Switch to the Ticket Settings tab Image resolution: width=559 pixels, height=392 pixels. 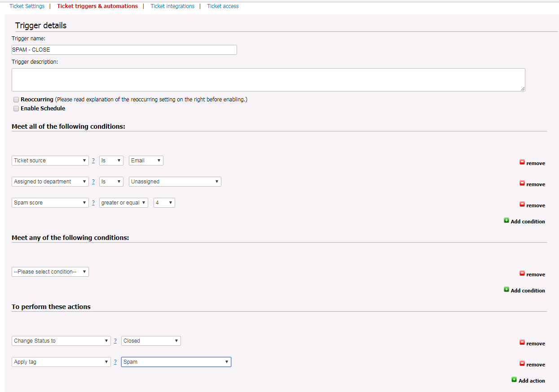(x=27, y=6)
